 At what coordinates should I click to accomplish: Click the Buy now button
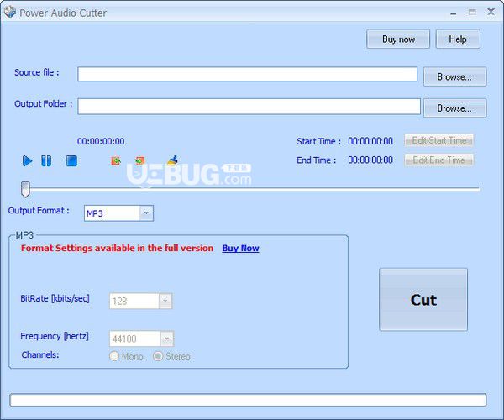(x=398, y=39)
